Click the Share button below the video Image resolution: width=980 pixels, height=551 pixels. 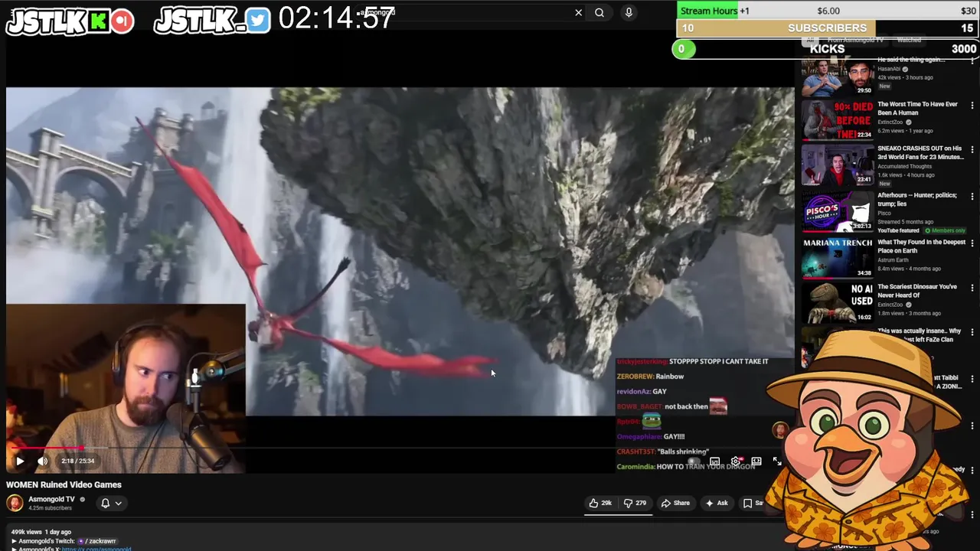[x=675, y=503]
